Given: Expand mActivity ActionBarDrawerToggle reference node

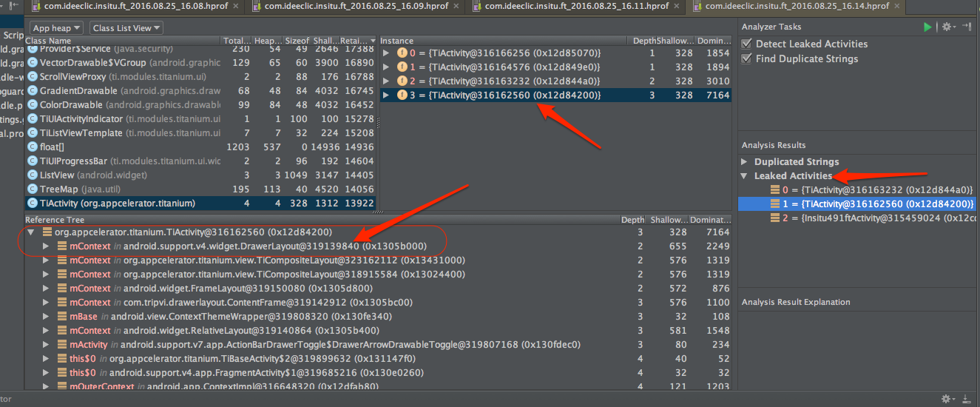Looking at the screenshot, I should (x=47, y=345).
